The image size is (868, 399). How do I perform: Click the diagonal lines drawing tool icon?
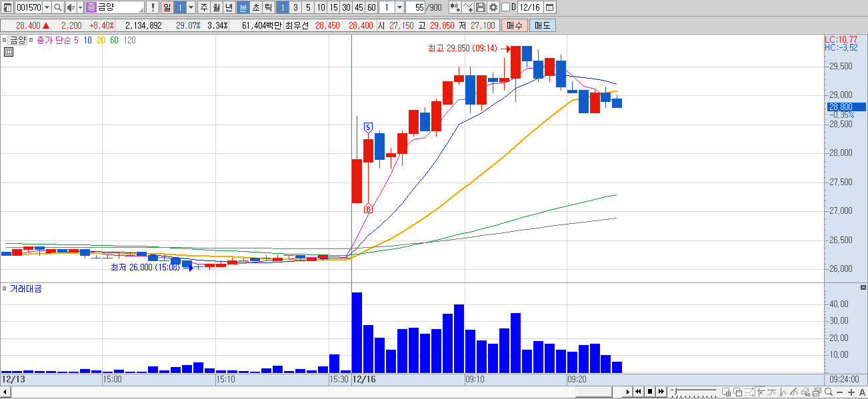pos(795,392)
